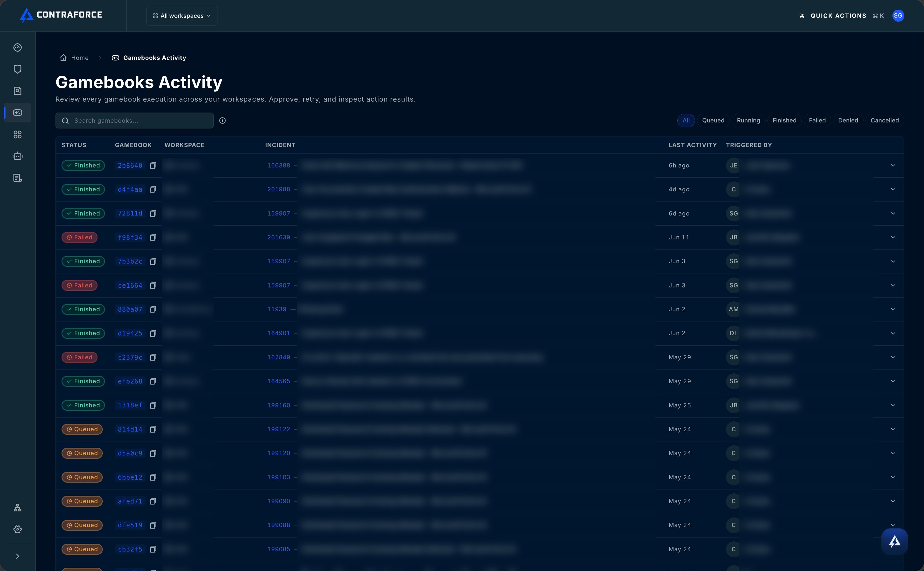Filter by Finished status
The width and height of the screenshot is (924, 571).
click(784, 121)
